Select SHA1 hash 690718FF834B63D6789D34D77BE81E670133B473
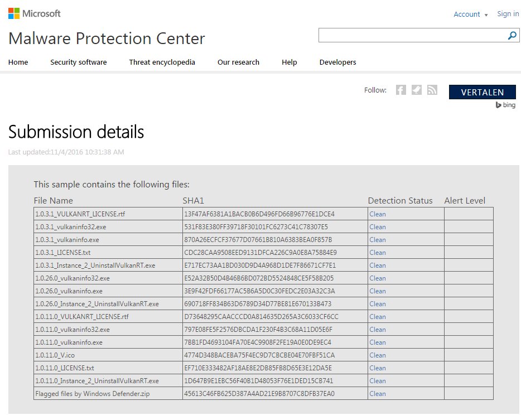This screenshot has width=521, height=420. (x=258, y=303)
